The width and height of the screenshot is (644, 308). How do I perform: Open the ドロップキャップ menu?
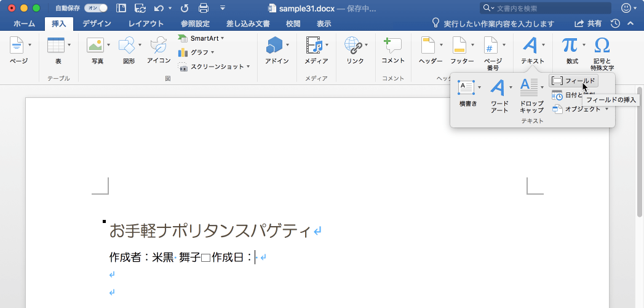point(531,96)
